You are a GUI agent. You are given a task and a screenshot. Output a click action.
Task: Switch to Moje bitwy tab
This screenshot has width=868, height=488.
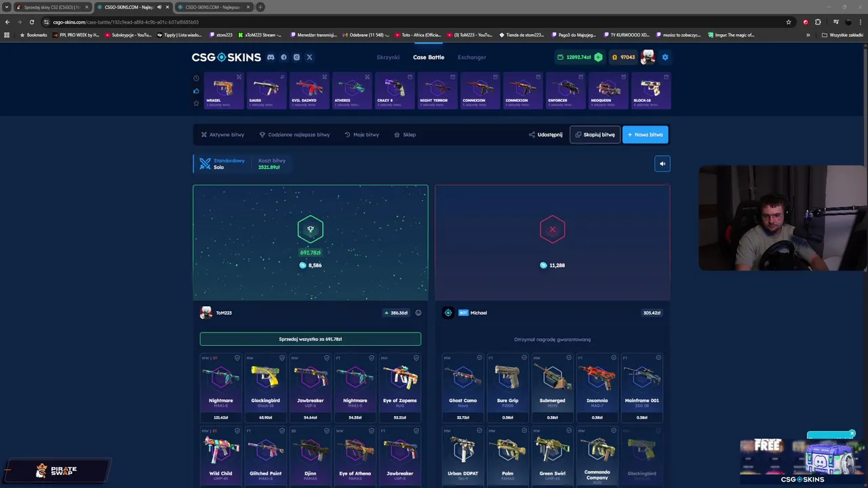pos(361,135)
